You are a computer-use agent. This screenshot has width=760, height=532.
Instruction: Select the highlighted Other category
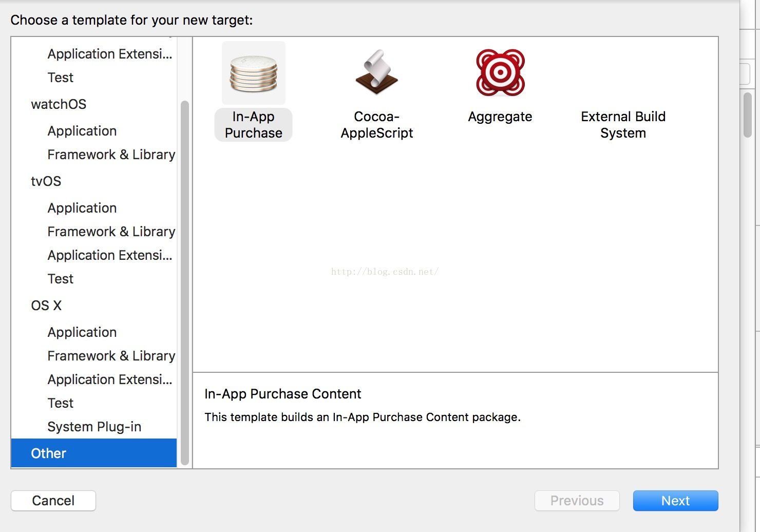click(94, 453)
